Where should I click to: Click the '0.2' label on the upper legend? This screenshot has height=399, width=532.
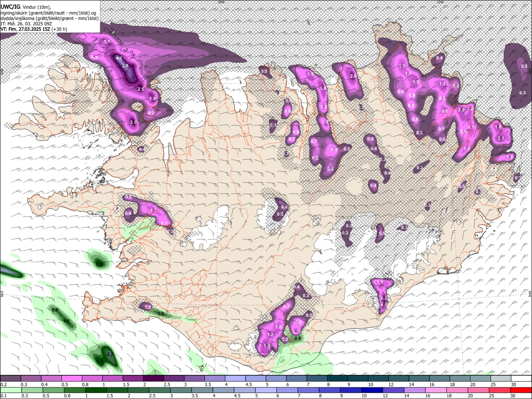(3, 384)
